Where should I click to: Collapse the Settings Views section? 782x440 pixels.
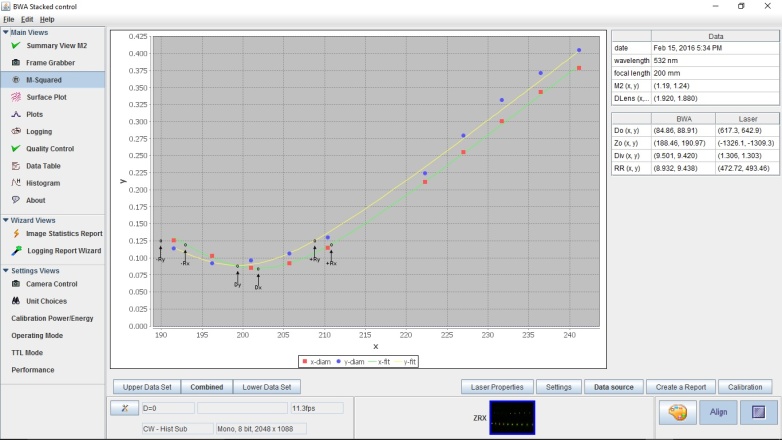pyautogui.click(x=6, y=270)
